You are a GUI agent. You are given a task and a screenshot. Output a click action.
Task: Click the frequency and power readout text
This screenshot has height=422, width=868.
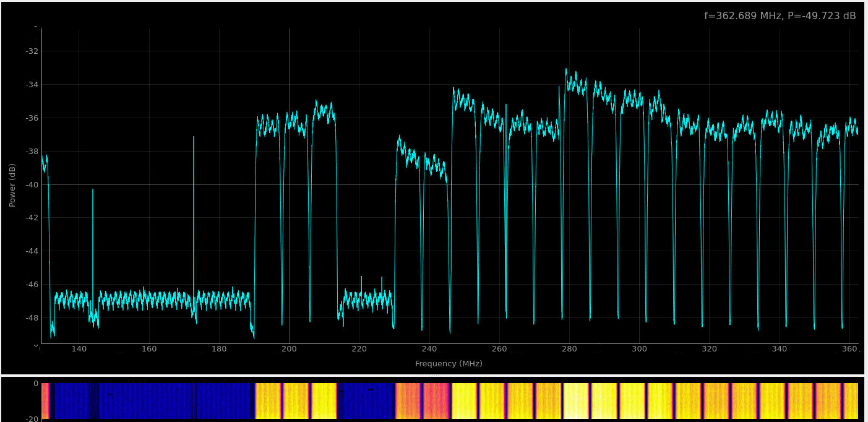(780, 16)
